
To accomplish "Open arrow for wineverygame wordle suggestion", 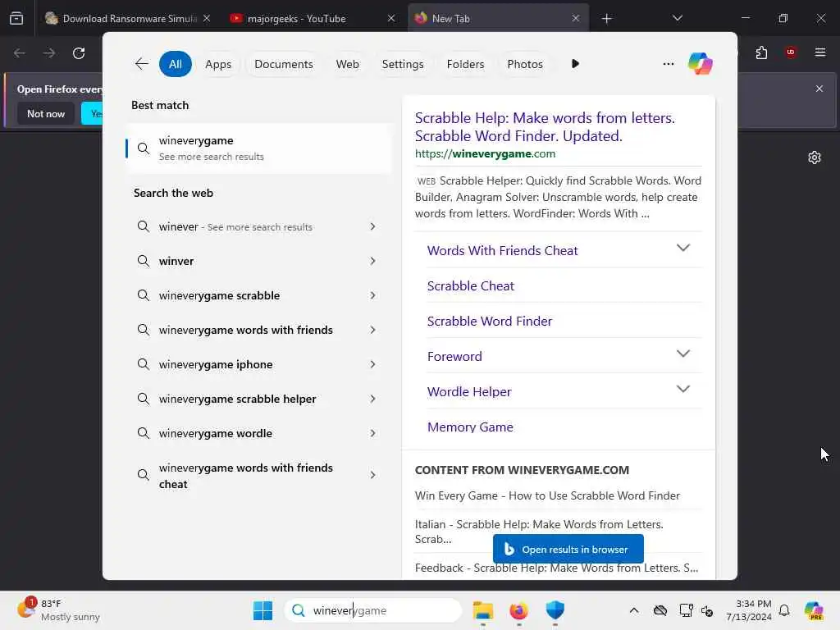I will point(372,433).
